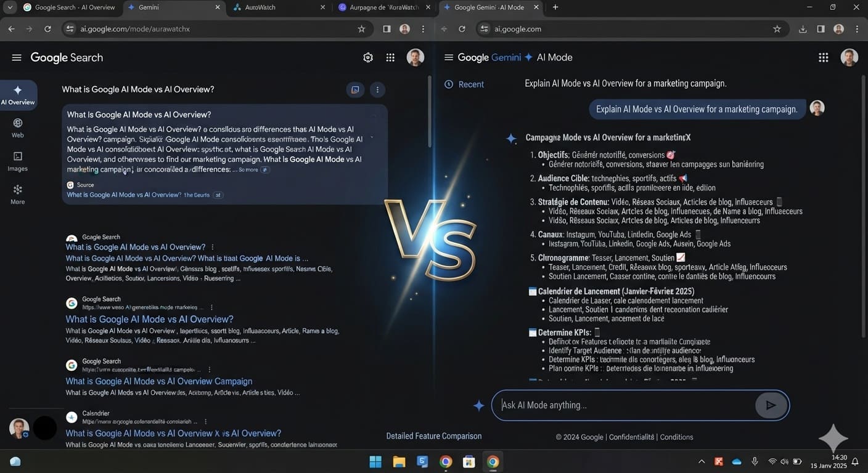Click forward arrow in left browser window

[29, 29]
